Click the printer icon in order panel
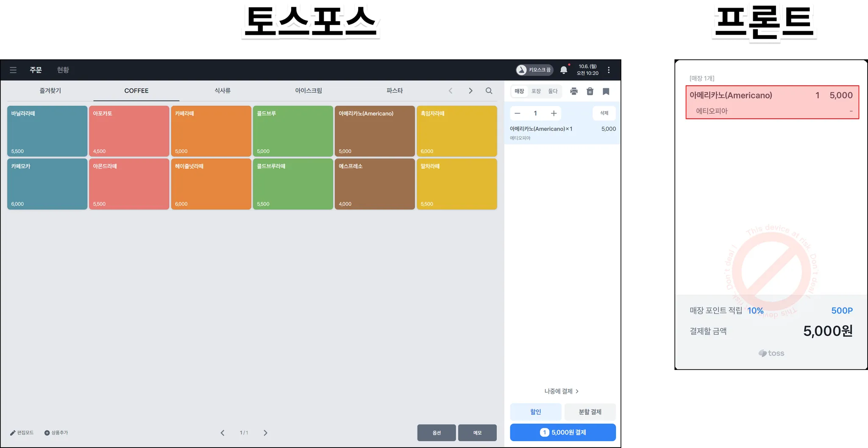 tap(574, 91)
